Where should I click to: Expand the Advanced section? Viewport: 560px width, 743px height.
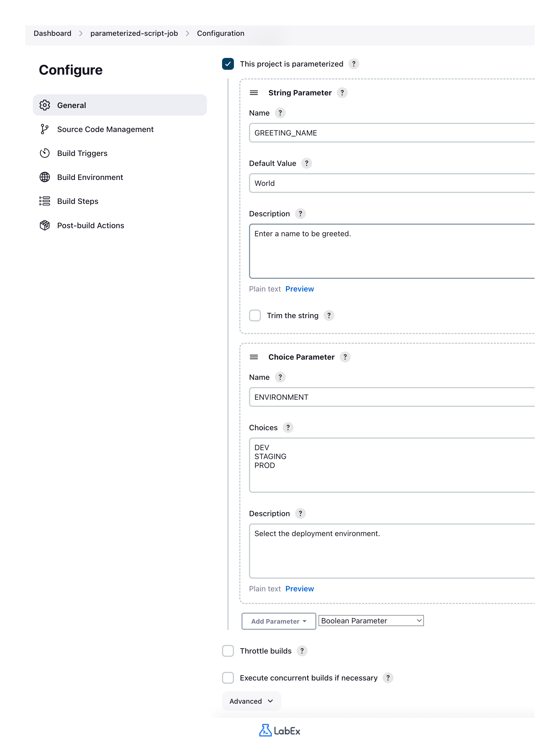click(x=251, y=701)
